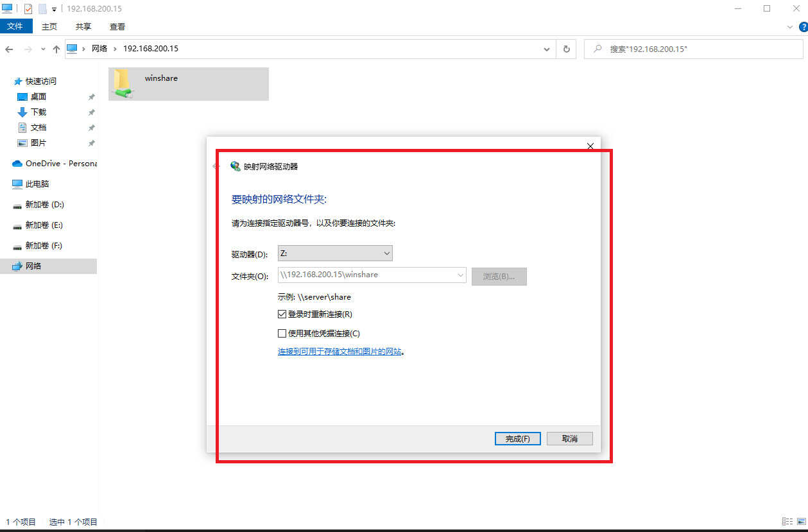Click the computer icon in address bar
Image resolution: width=808 pixels, height=532 pixels.
click(72, 49)
